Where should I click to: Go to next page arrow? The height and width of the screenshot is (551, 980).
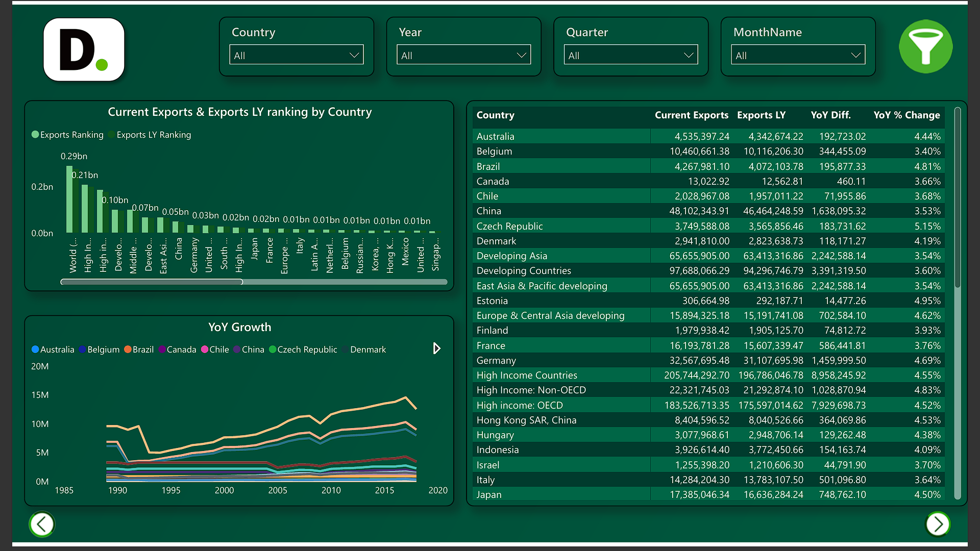tap(938, 524)
